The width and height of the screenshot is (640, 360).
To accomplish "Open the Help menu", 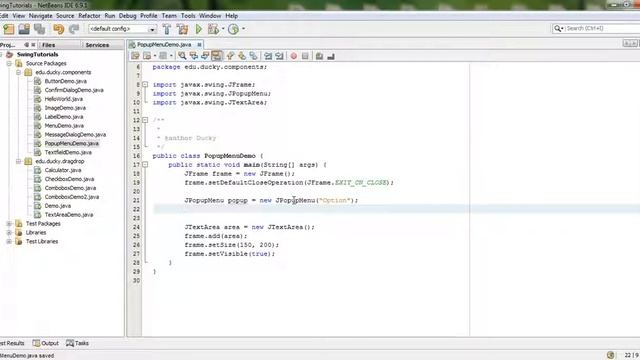I will 232,16.
